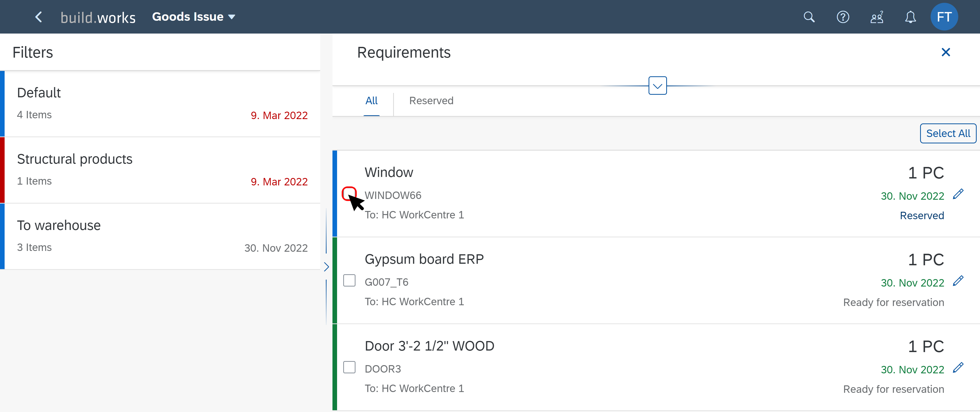Image resolution: width=980 pixels, height=412 pixels.
Task: Open the Goods Issue dropdown
Action: 194,17
